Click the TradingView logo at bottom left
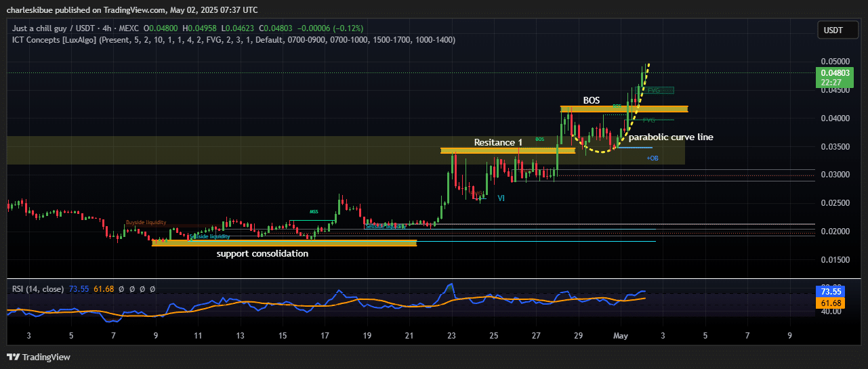868x369 pixels. (39, 357)
